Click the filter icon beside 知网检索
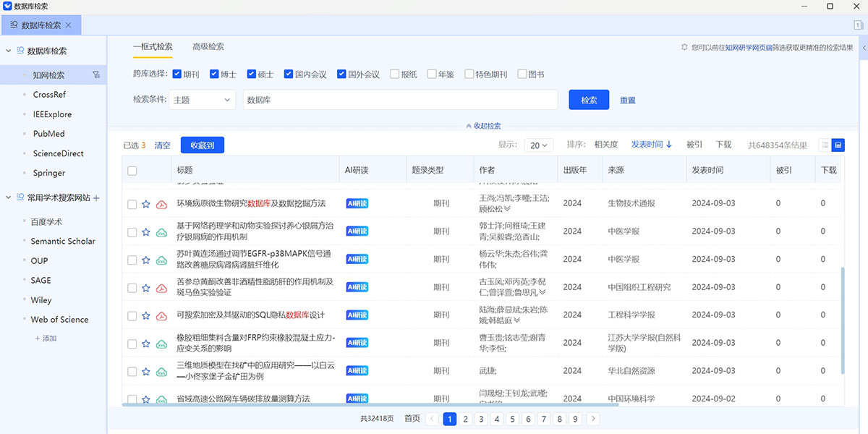Image resolution: width=868 pixels, height=434 pixels. coord(96,75)
